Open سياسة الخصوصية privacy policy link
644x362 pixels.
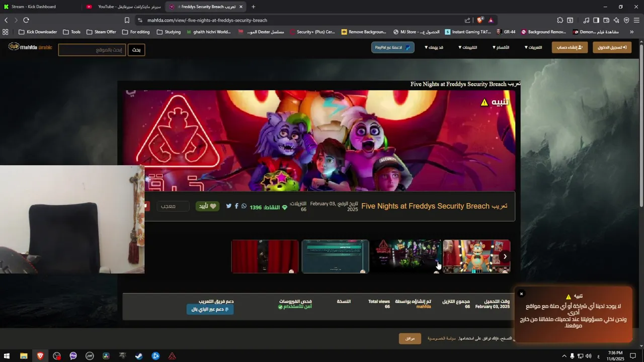(441, 338)
